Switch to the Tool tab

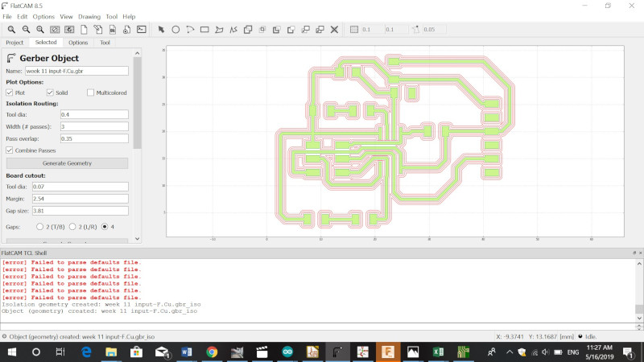[x=105, y=43]
